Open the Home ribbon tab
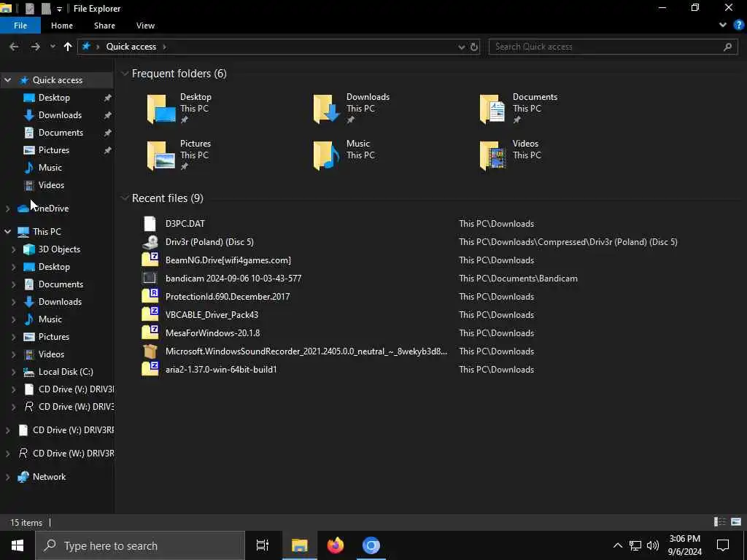The width and height of the screenshot is (747, 560). 62,26
